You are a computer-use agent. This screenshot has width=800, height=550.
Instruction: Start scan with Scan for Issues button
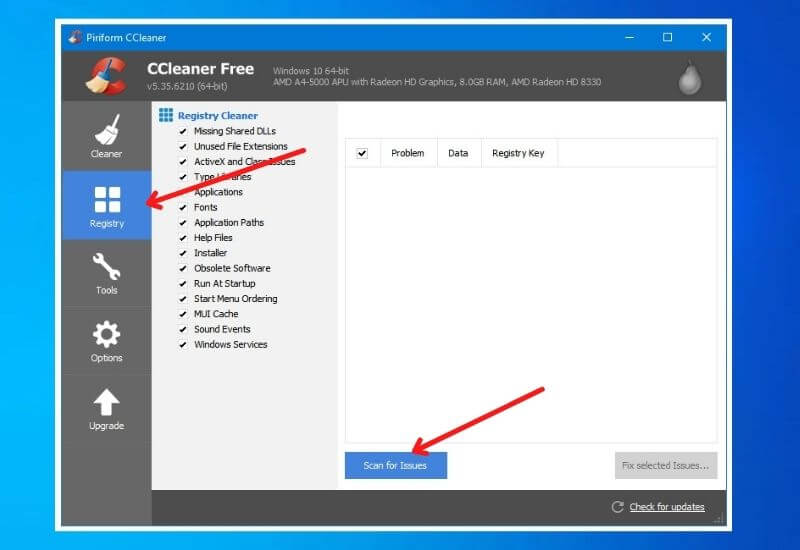coord(395,465)
